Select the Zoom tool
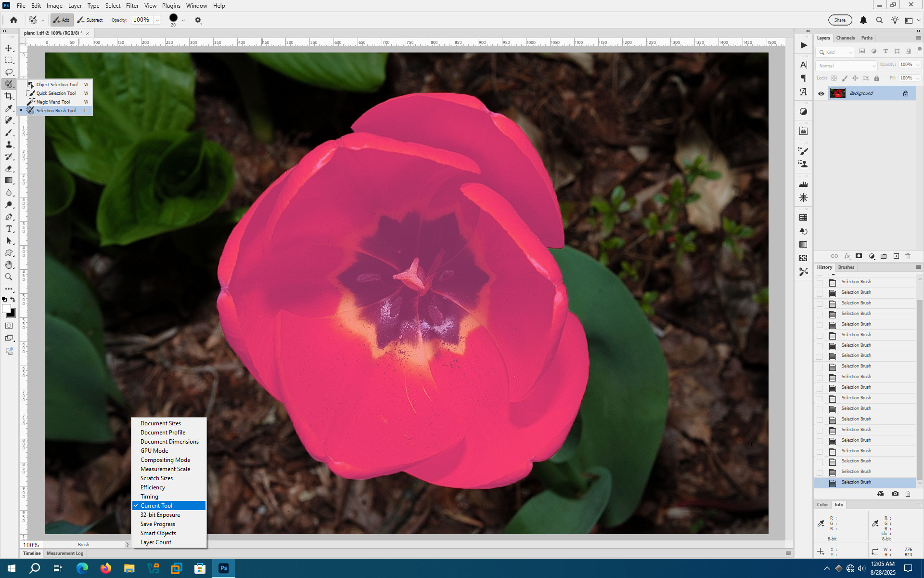Image resolution: width=924 pixels, height=578 pixels. click(x=9, y=277)
